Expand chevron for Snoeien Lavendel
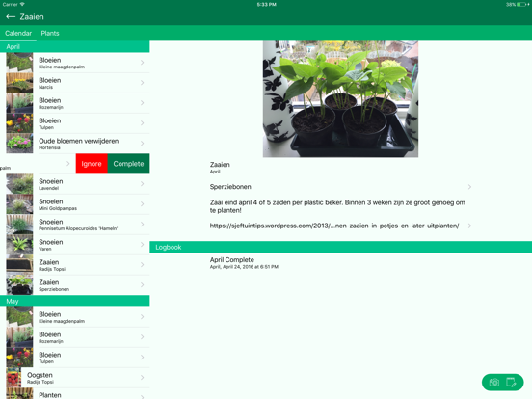Image resolution: width=532 pixels, height=399 pixels. [143, 184]
